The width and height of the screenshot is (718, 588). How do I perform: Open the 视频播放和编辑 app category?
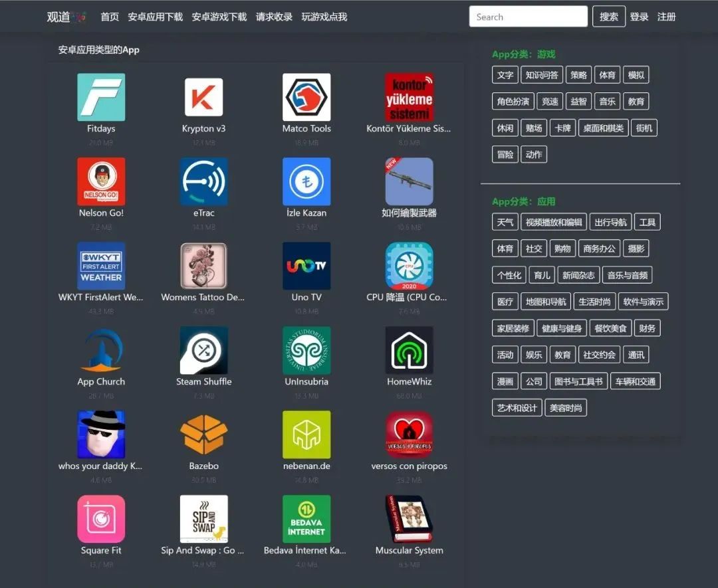click(554, 223)
